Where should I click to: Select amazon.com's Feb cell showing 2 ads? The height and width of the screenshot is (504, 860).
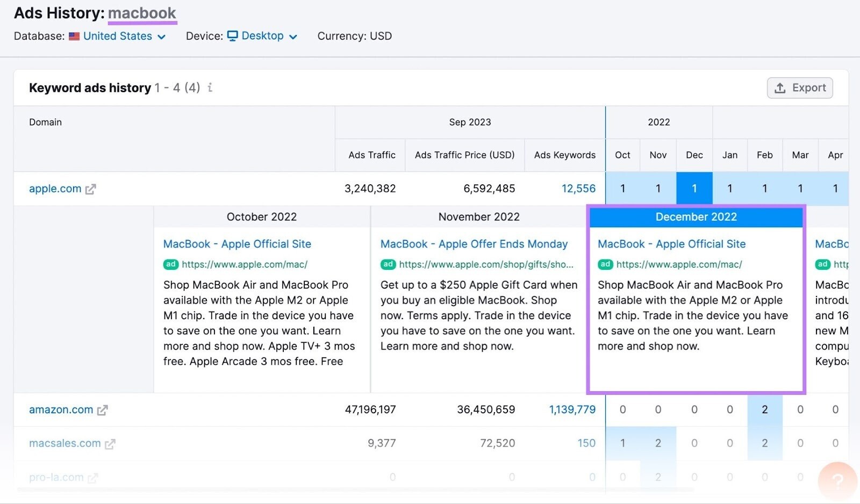coord(765,409)
